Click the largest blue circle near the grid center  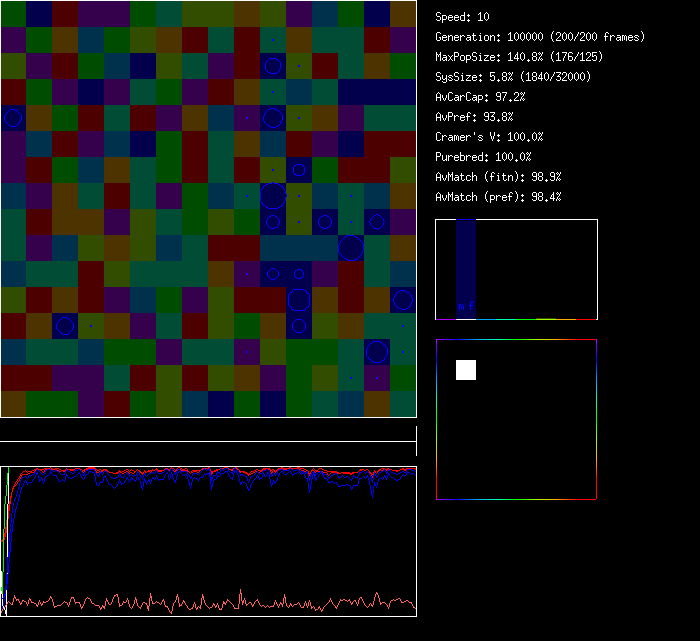tap(273, 196)
